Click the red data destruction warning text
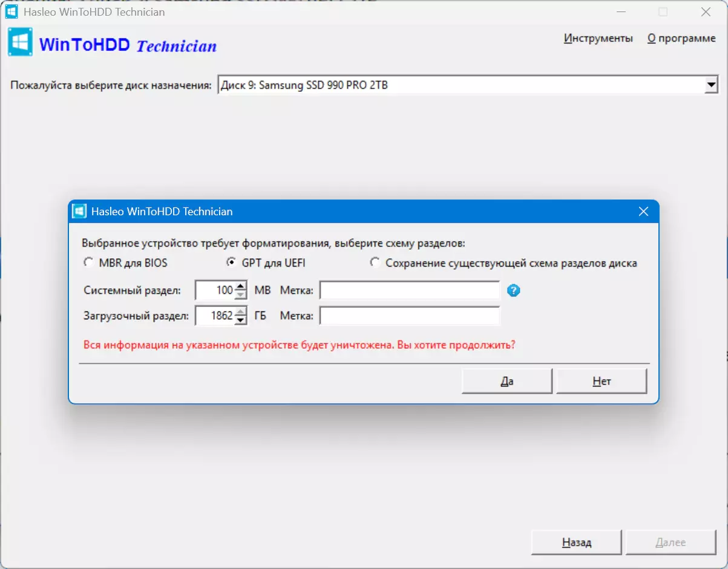Image resolution: width=728 pixels, height=569 pixels. [300, 346]
